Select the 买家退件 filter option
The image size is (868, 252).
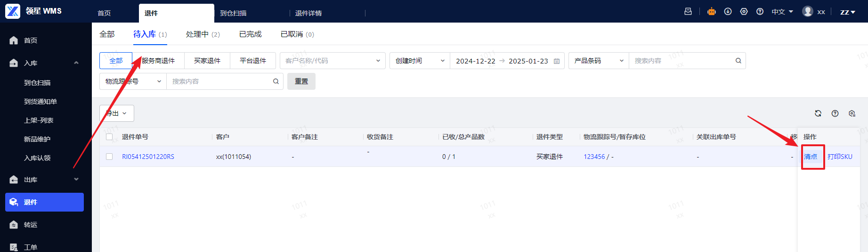pyautogui.click(x=207, y=61)
